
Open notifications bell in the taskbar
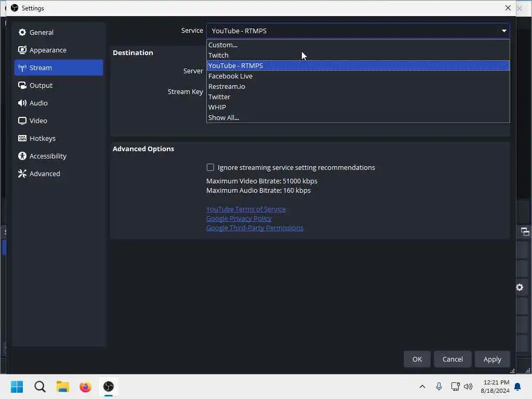click(518, 387)
